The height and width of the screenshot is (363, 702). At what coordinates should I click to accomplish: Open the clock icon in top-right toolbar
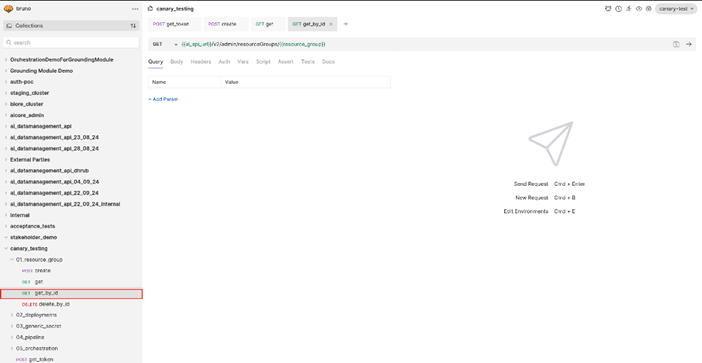tap(618, 9)
